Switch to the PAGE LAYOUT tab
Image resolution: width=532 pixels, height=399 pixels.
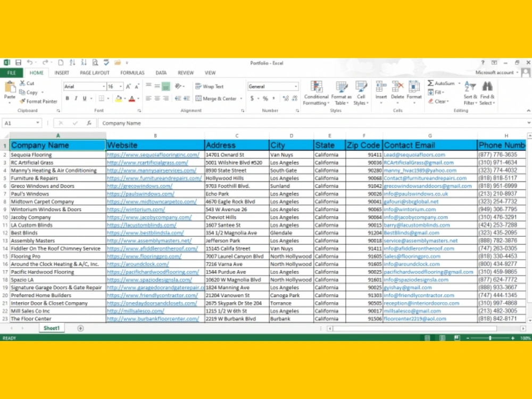tap(95, 73)
